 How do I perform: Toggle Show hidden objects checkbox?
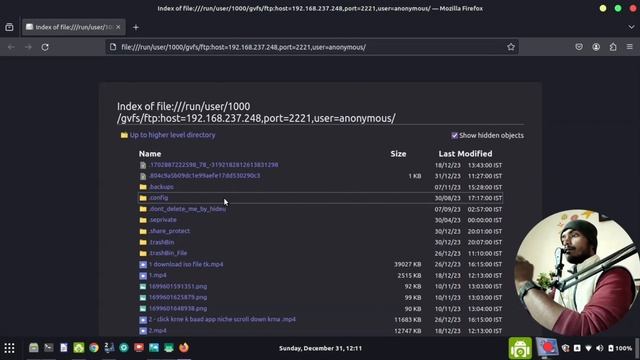pyautogui.click(x=454, y=136)
